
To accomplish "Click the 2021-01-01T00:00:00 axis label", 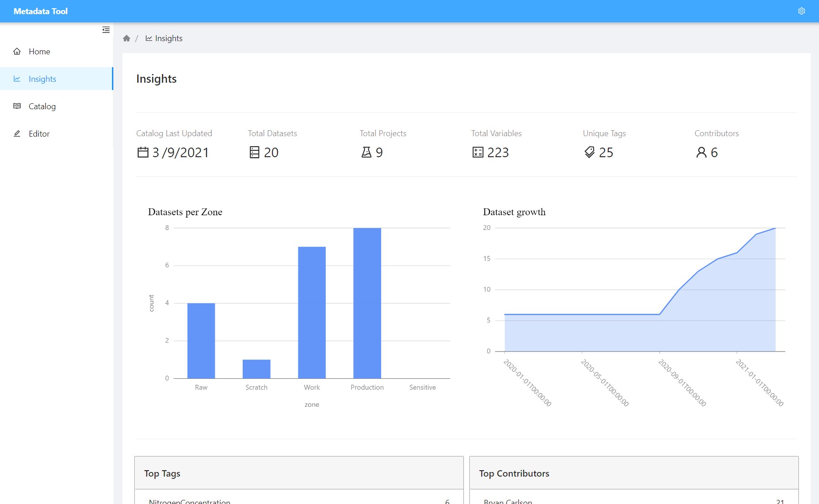I will [760, 383].
